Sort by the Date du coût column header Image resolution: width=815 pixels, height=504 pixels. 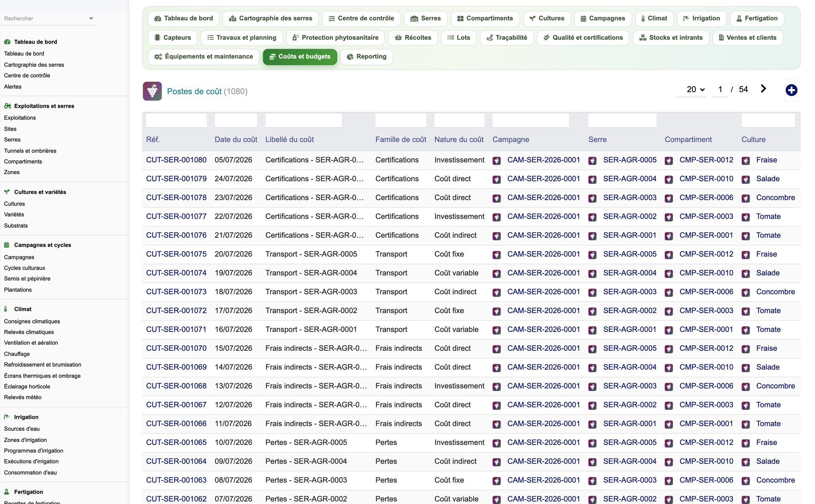(x=236, y=139)
